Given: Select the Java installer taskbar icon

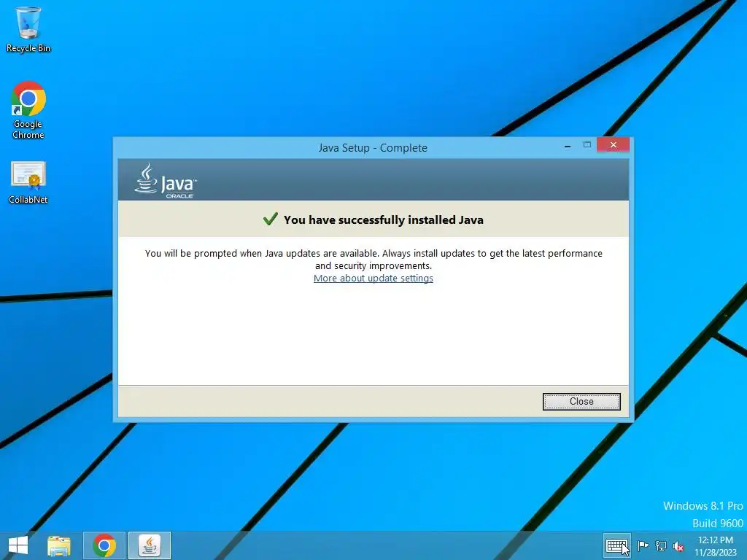Looking at the screenshot, I should pos(150,545).
